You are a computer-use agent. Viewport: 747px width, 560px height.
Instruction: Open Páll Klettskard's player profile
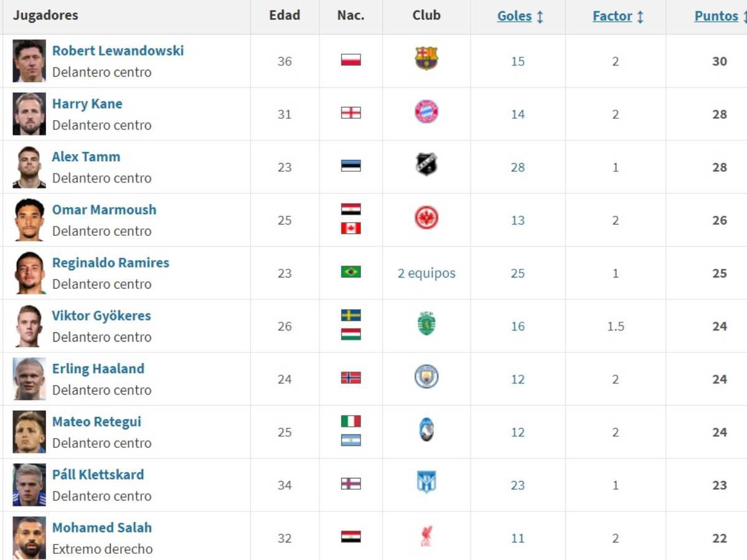[98, 475]
